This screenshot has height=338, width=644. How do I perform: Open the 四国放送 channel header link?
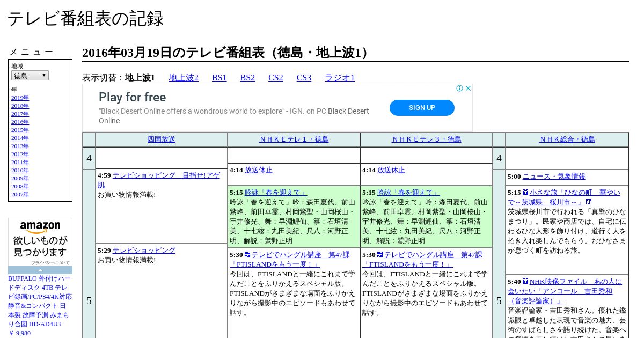162,139
